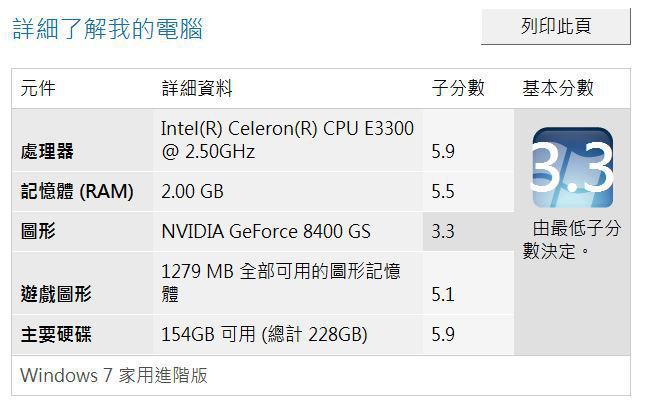This screenshot has width=652, height=410.
Task: Click the 3.3 base score badge icon
Action: click(573, 168)
